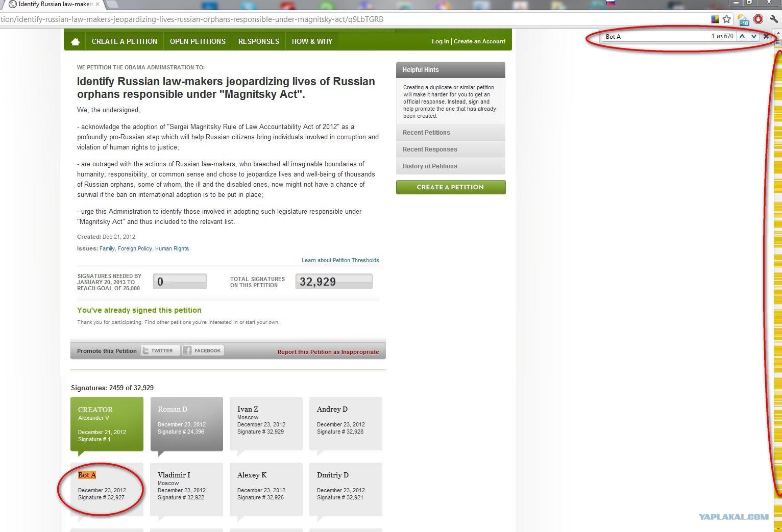Open a new browser tab
The height and width of the screenshot is (532, 782).
click(x=112, y=4)
